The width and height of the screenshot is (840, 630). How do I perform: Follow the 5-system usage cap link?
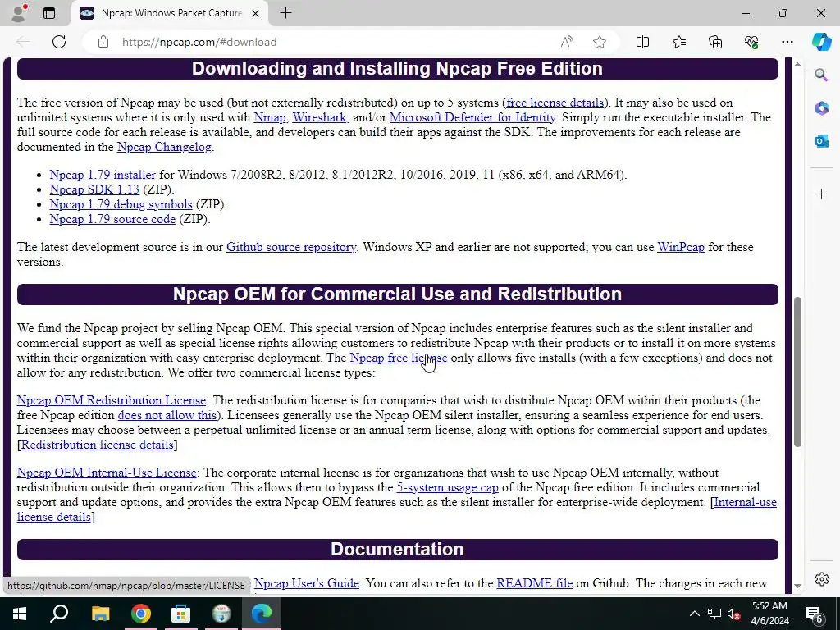447,487
